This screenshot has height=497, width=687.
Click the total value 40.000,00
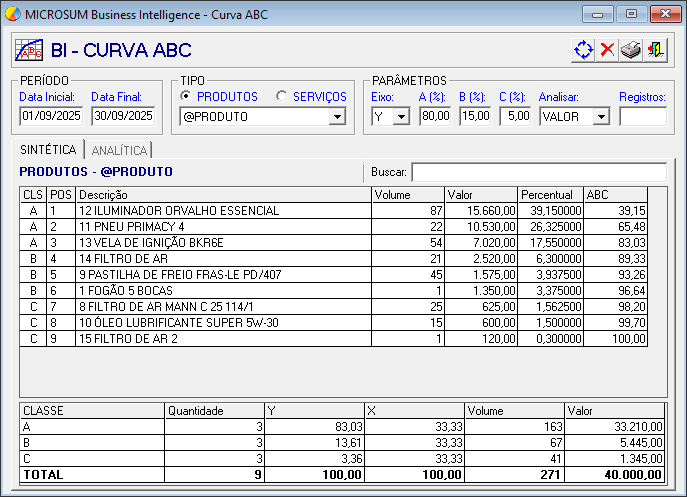(x=633, y=475)
